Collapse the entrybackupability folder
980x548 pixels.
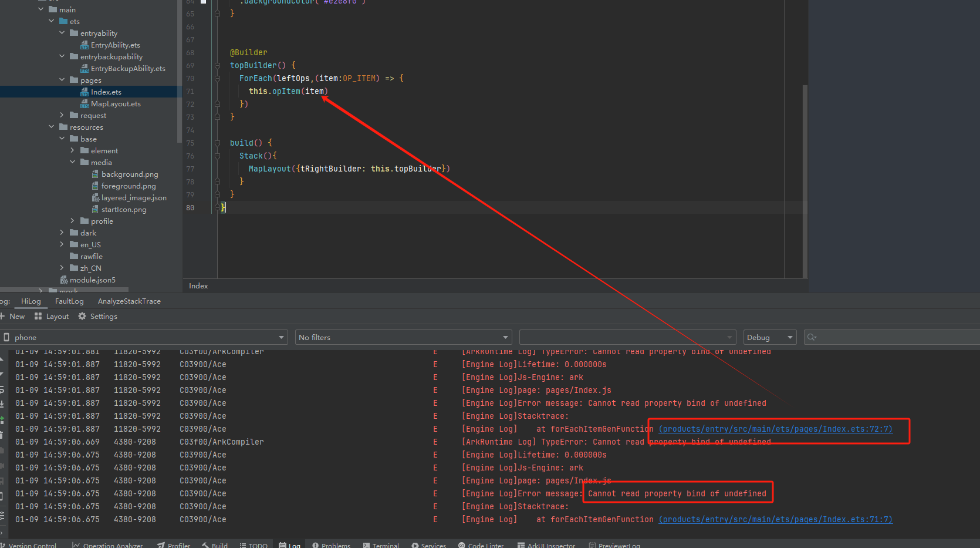[x=62, y=56]
